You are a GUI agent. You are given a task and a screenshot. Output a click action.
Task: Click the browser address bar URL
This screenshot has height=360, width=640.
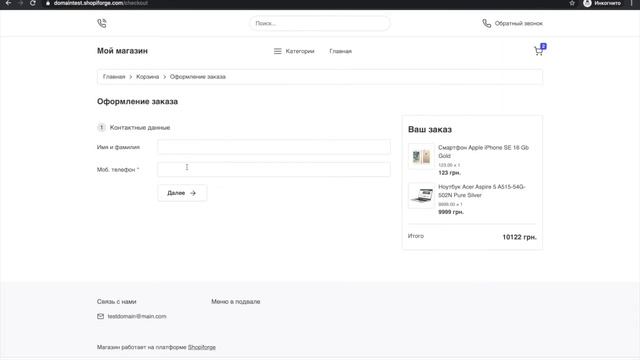pos(100,3)
